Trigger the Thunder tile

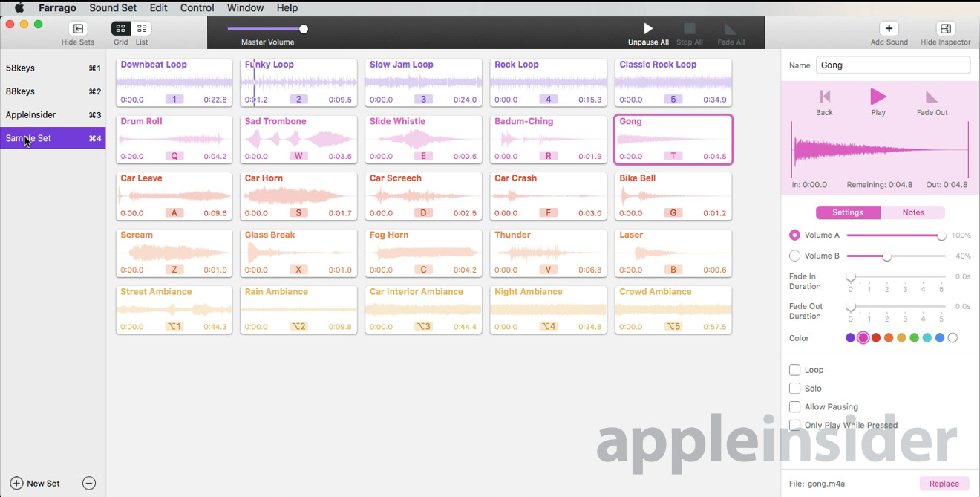548,253
